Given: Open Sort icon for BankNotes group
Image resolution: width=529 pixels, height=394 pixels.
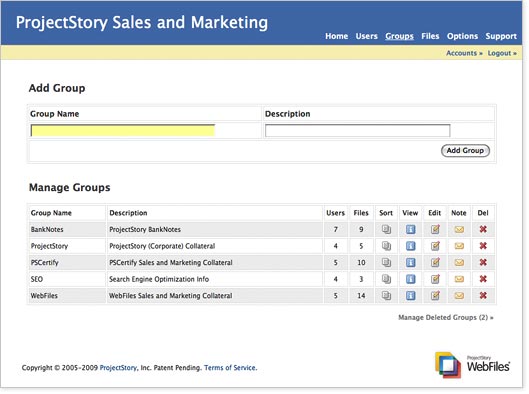Looking at the screenshot, I should point(386,229).
